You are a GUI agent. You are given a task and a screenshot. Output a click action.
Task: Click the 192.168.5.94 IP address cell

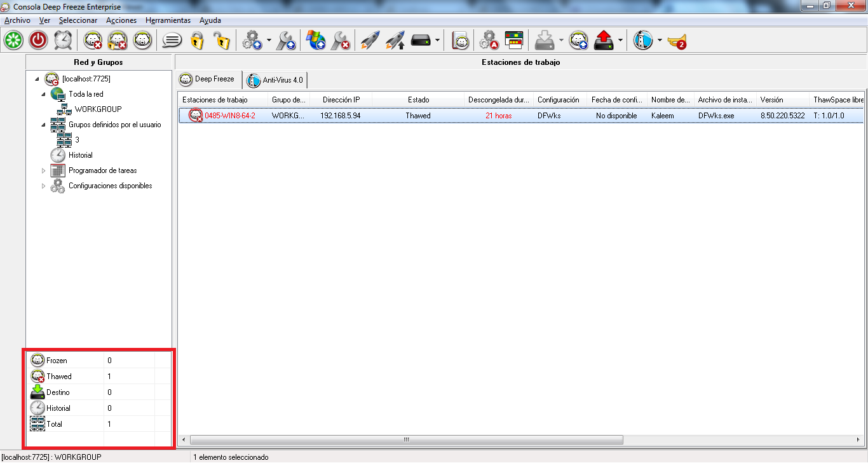tap(340, 116)
